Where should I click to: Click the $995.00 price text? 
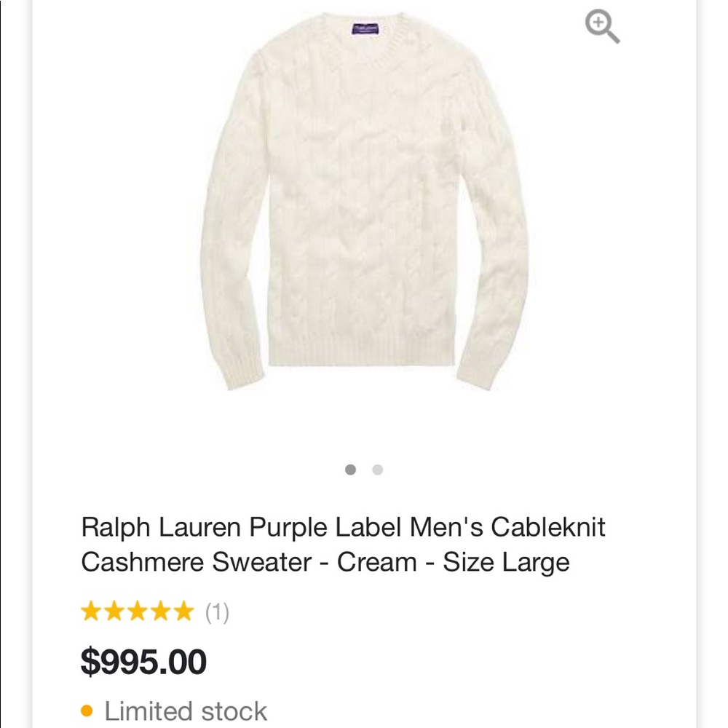click(x=143, y=661)
